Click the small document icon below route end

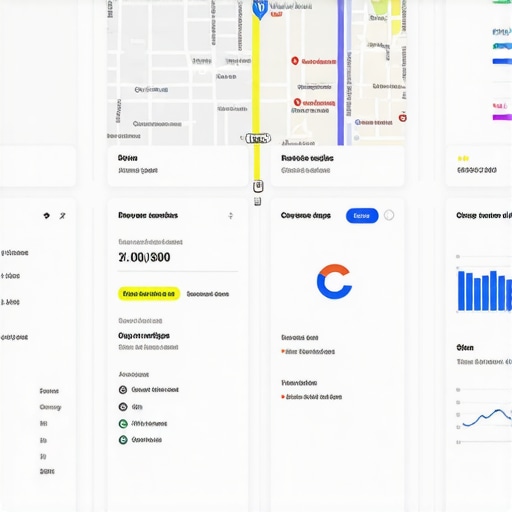point(257,201)
